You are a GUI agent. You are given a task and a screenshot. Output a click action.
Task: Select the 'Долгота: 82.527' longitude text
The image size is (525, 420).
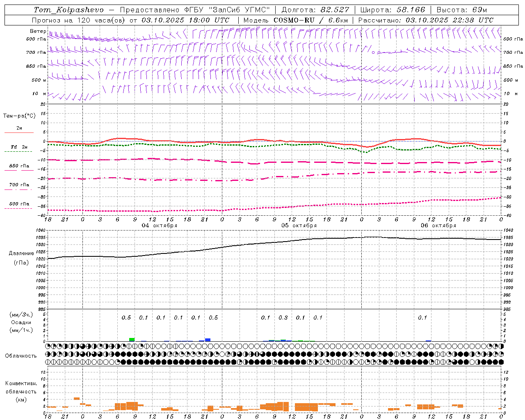(x=315, y=10)
